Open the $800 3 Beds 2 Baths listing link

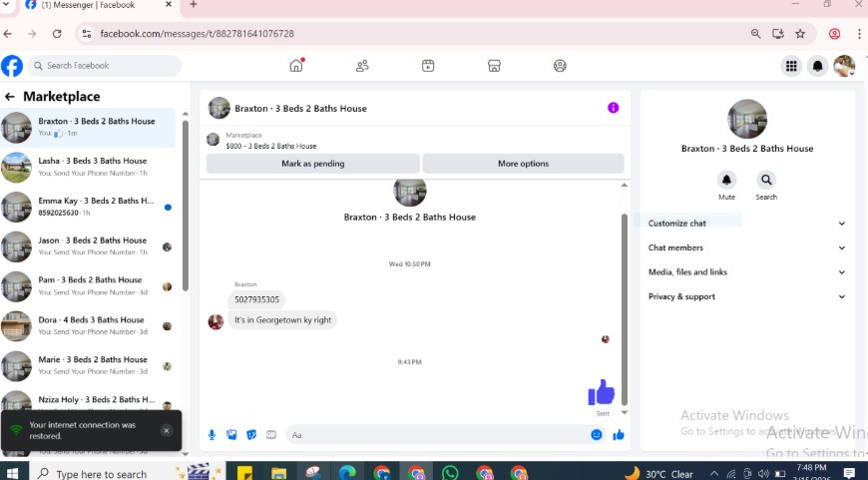270,146
